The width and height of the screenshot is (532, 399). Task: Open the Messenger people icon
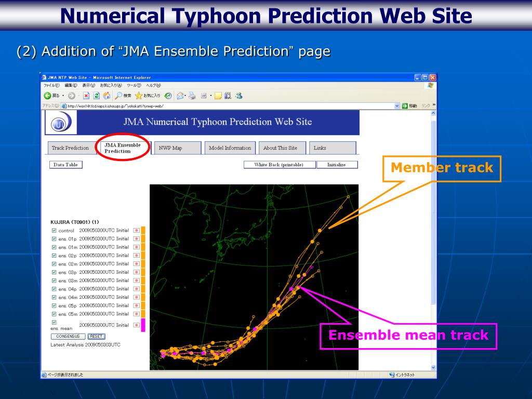click(239, 96)
